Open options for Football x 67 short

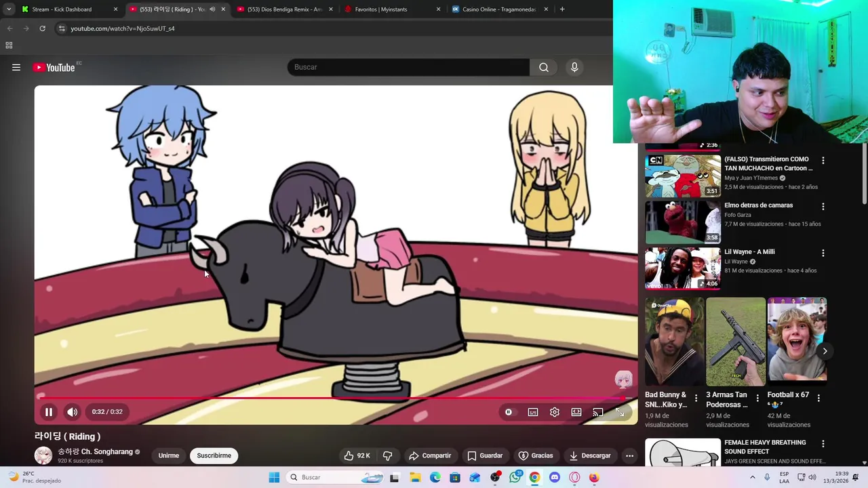pyautogui.click(x=818, y=399)
